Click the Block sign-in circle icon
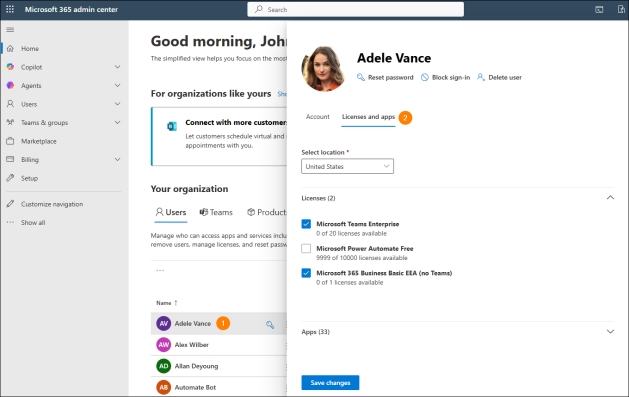629x397 pixels. tap(425, 77)
